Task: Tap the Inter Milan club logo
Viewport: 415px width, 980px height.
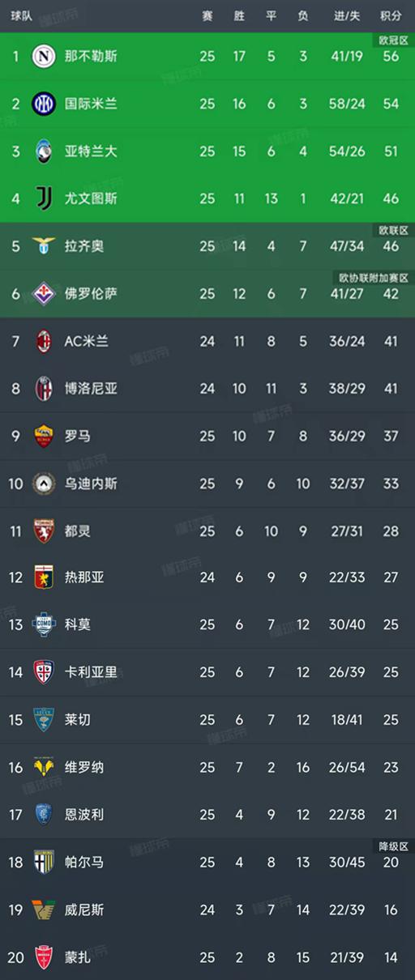Action: point(44,104)
